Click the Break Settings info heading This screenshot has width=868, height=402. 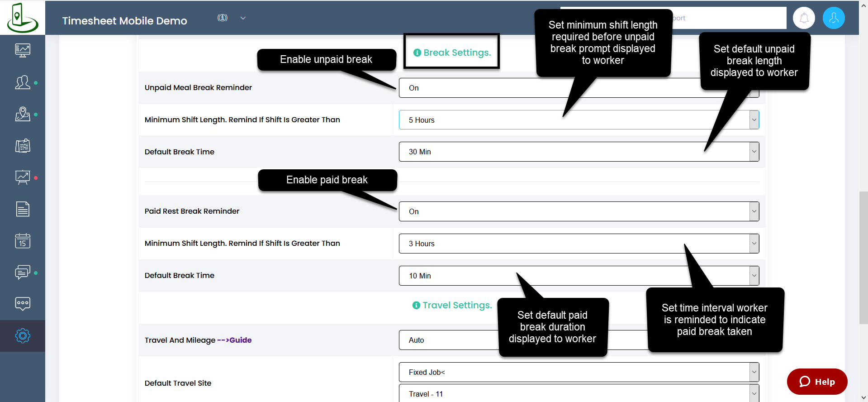452,53
